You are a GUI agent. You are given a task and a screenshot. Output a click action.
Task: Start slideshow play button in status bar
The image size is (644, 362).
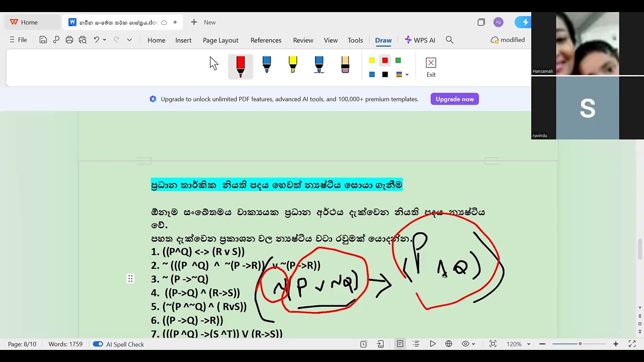pos(433,344)
